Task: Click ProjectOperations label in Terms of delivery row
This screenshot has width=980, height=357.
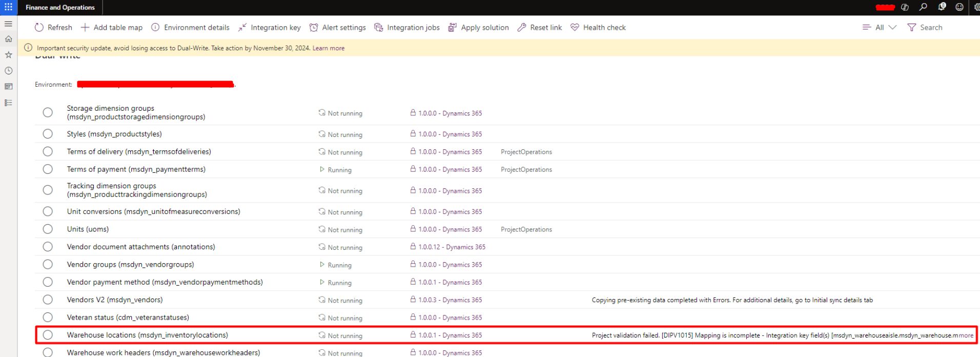Action: tap(526, 152)
